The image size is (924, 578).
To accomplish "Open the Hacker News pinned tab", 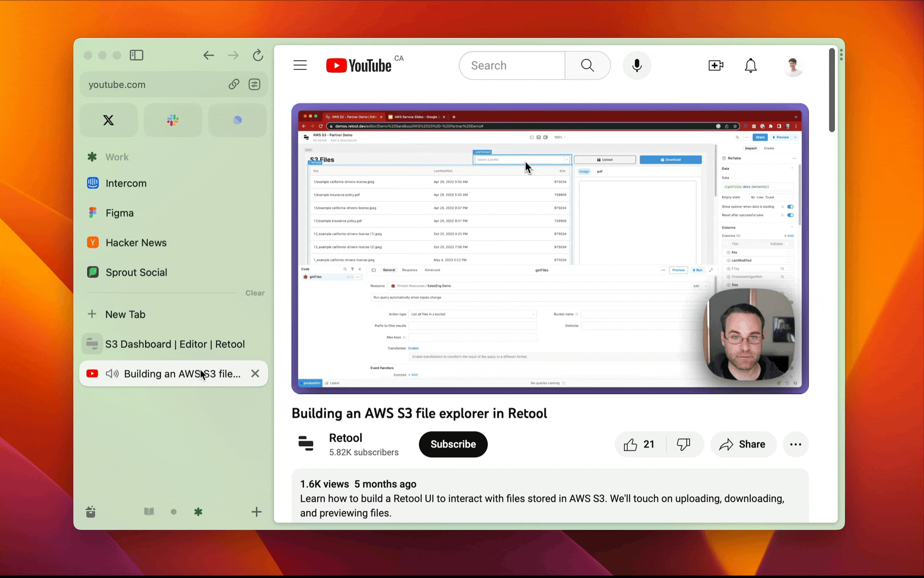I will pos(173,243).
